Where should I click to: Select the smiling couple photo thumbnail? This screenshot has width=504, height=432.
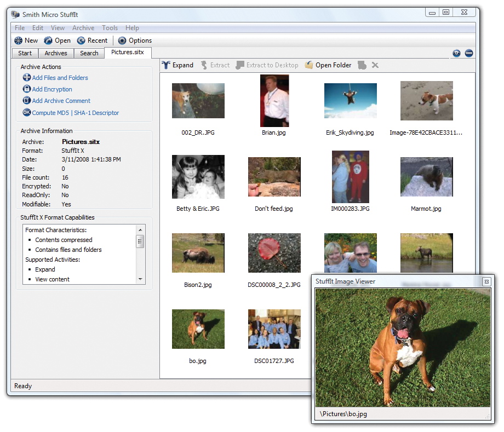click(351, 253)
